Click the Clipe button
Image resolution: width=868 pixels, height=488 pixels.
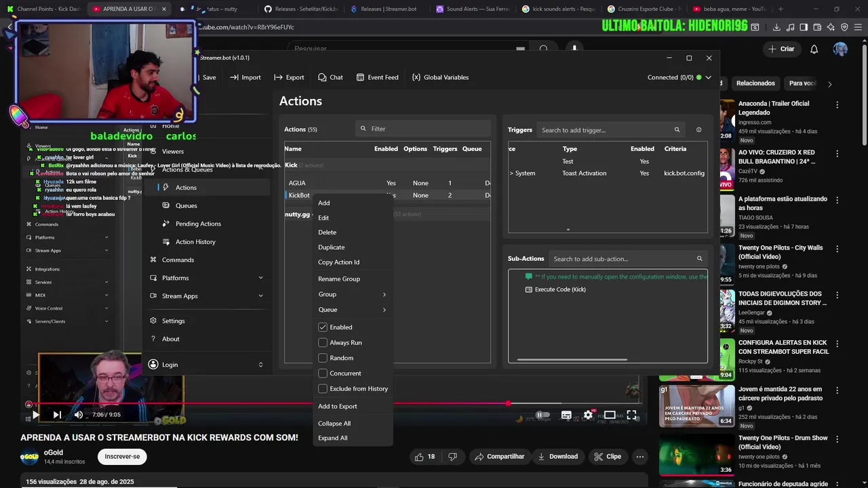click(607, 457)
